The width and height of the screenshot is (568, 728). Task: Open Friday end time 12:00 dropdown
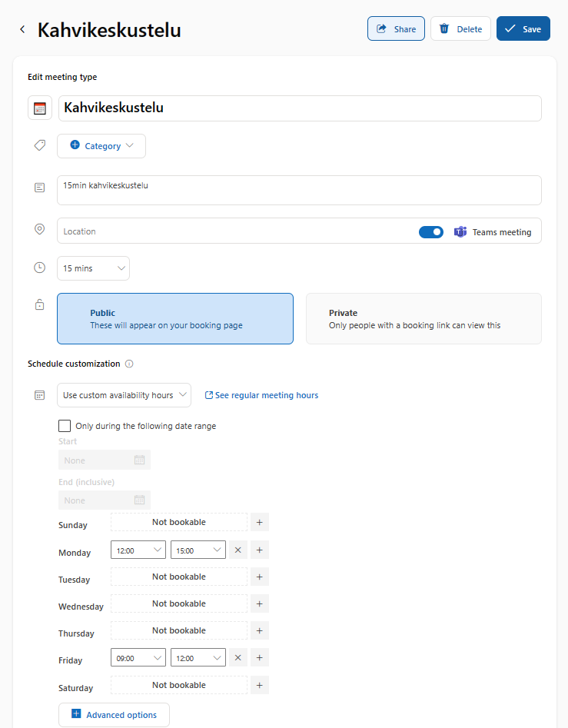coord(198,658)
